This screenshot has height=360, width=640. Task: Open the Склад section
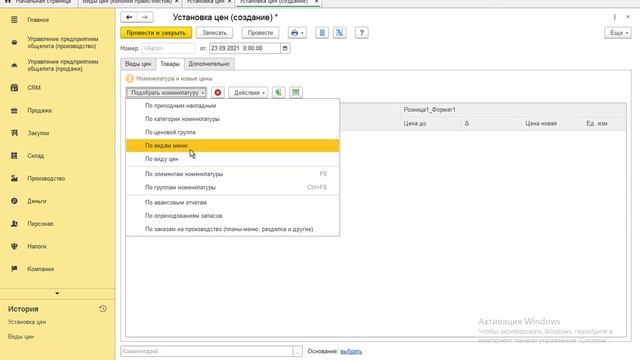[36, 156]
